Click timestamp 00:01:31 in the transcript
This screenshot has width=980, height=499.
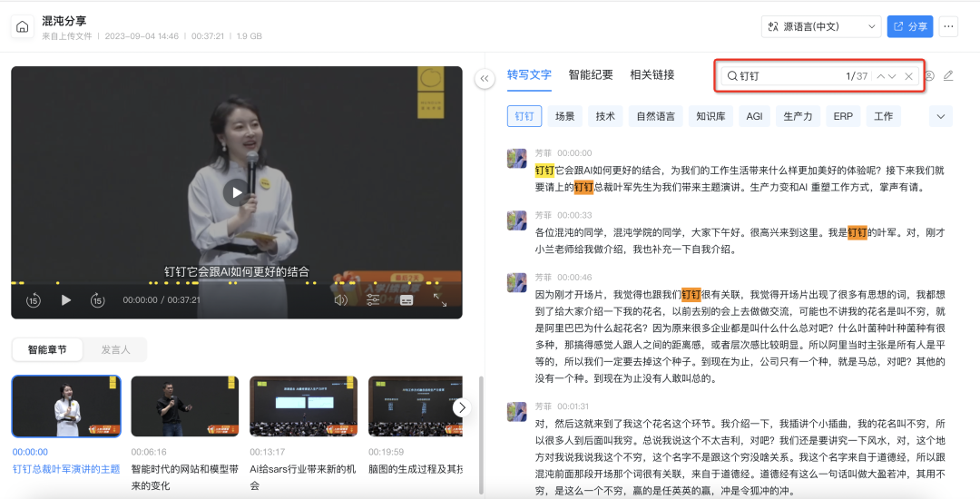click(573, 406)
